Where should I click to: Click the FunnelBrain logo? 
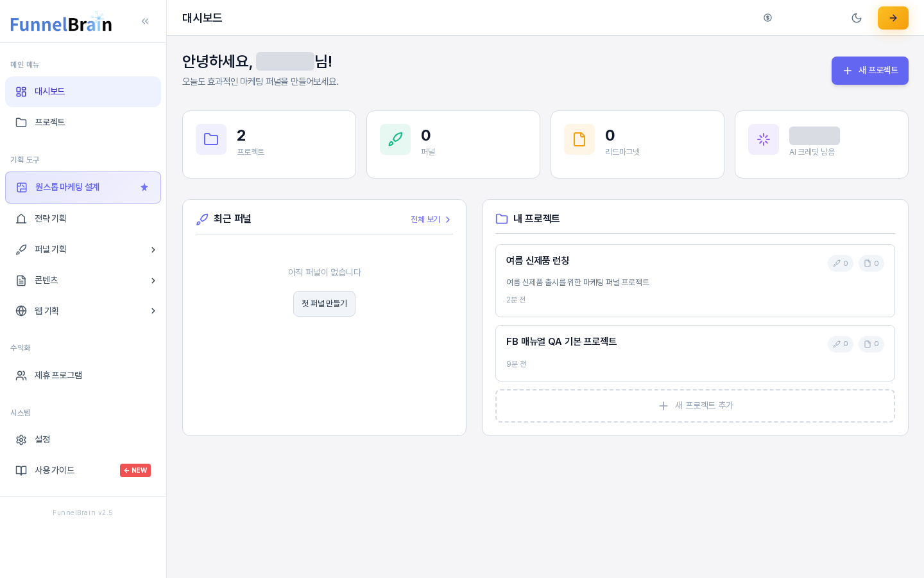61,22
